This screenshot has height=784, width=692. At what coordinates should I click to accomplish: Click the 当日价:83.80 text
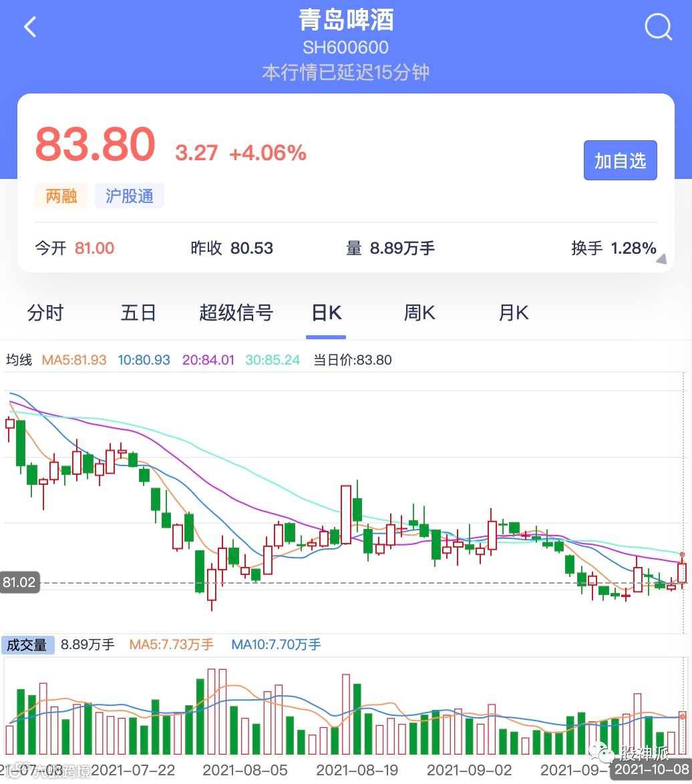(x=353, y=360)
